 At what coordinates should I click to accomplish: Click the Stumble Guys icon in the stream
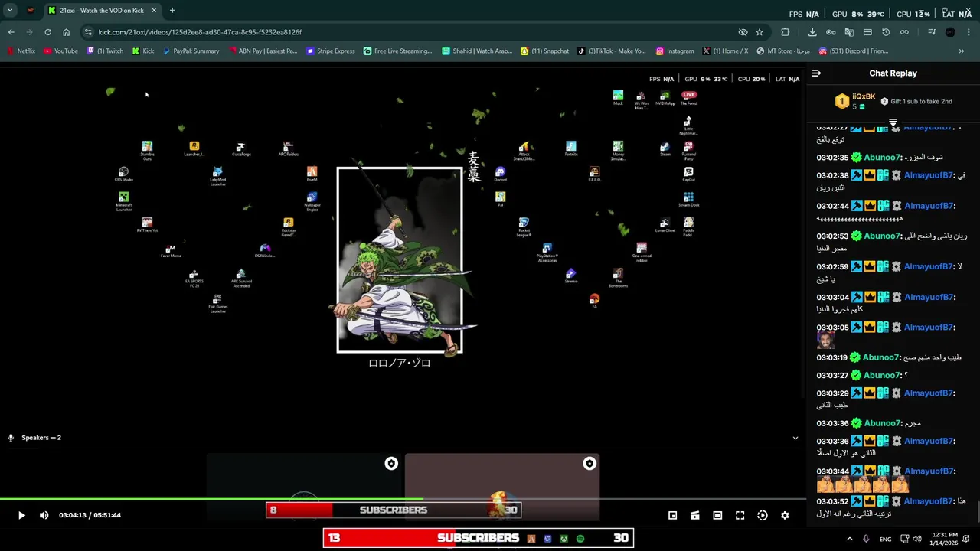(147, 150)
